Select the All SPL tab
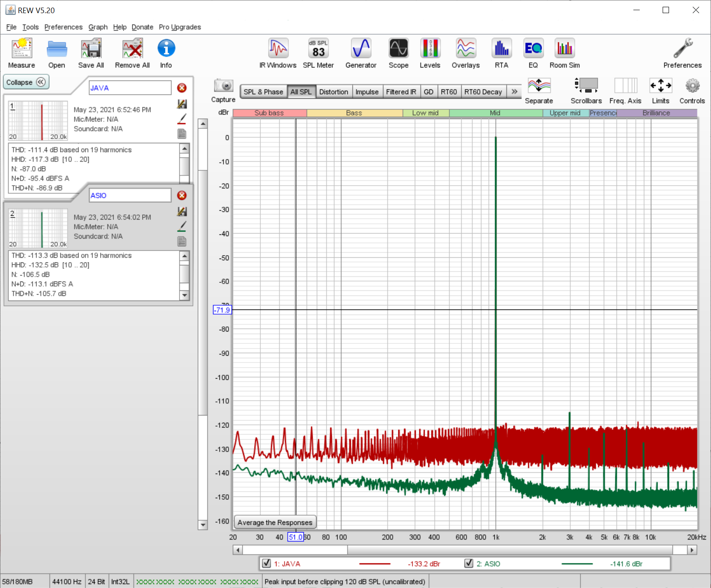Viewport: 711px width, 588px height. (x=301, y=92)
